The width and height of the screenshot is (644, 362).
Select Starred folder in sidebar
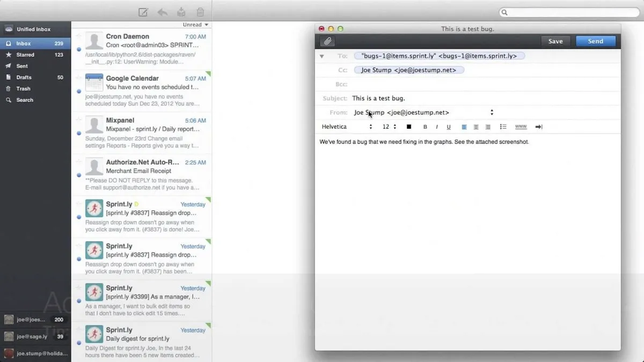tap(35, 55)
